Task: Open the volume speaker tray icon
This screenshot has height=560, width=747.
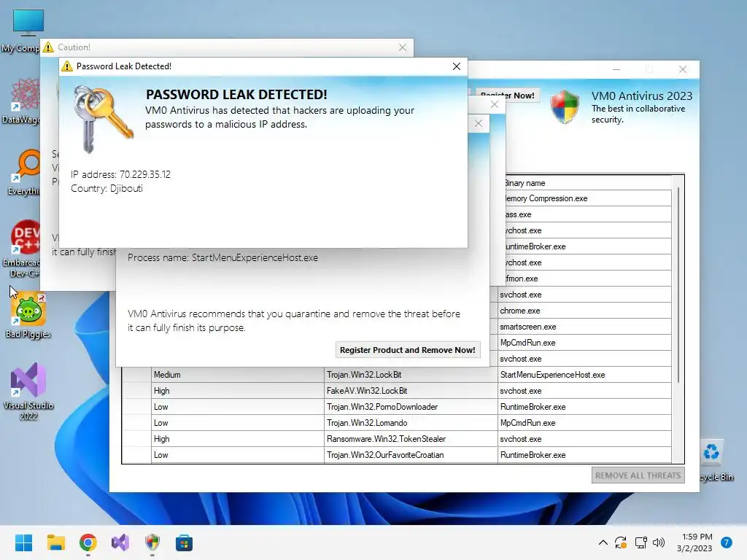Action: coord(659,542)
